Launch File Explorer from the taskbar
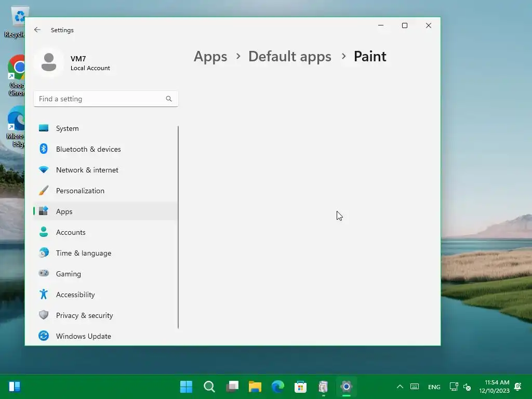The width and height of the screenshot is (532, 399). point(255,387)
